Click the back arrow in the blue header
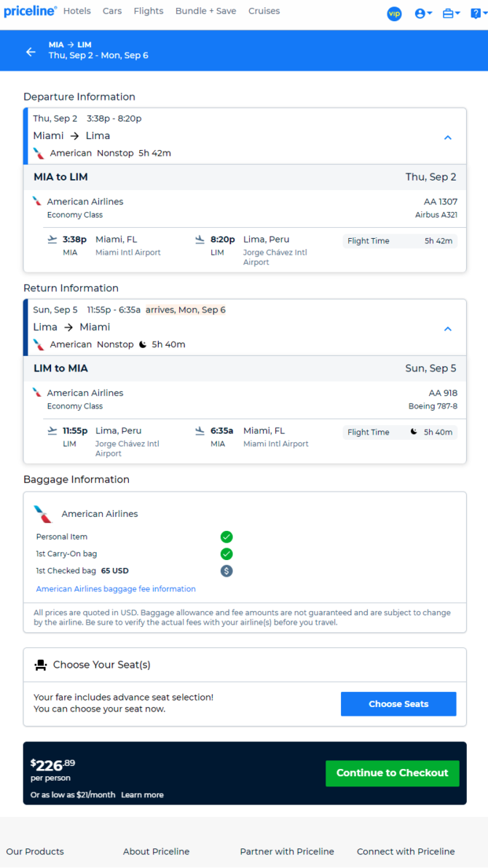The height and width of the screenshot is (868, 488). [31, 52]
